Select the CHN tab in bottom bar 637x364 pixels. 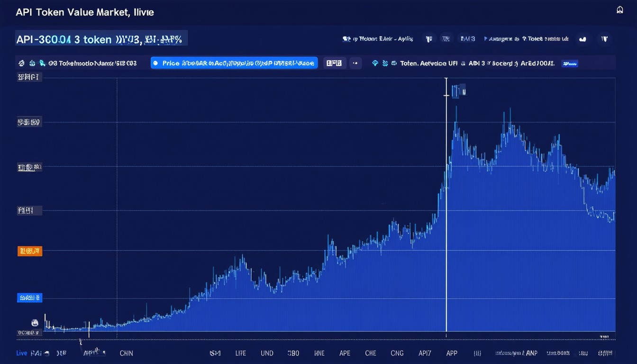pos(126,353)
